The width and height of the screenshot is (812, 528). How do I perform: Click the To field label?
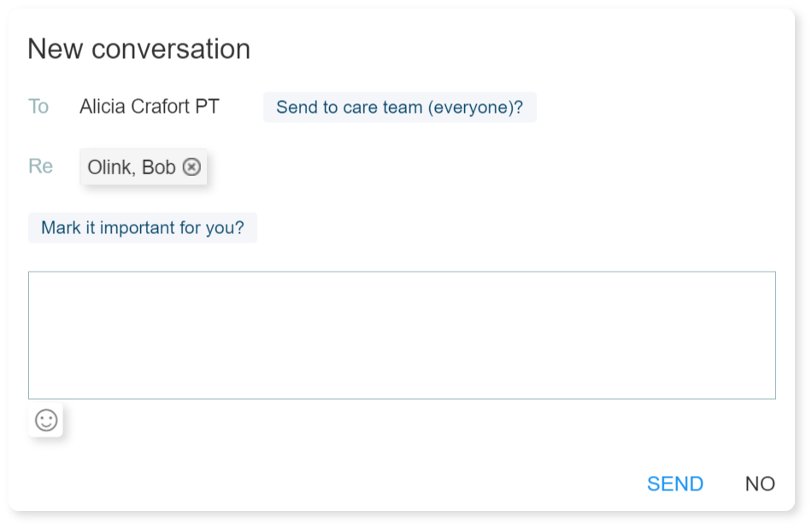coord(38,107)
